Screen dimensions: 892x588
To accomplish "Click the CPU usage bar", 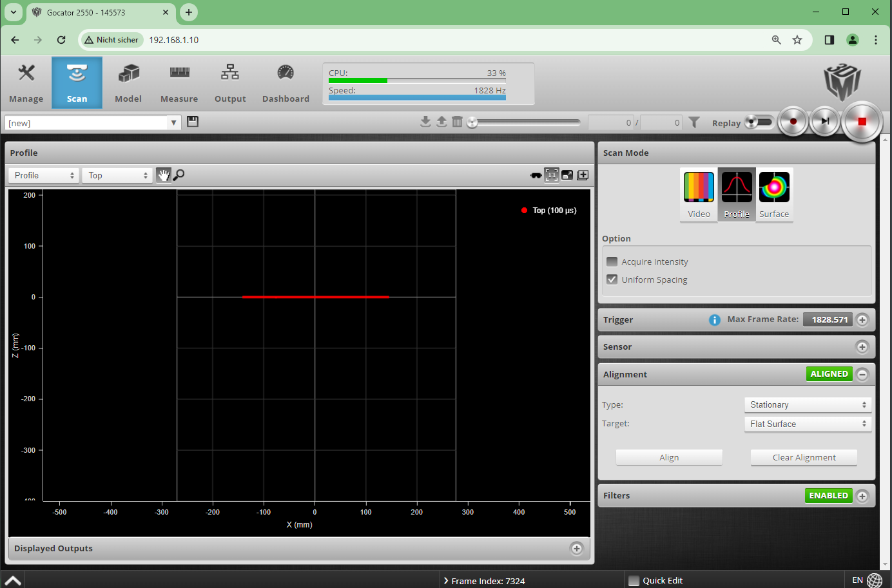I will pos(417,81).
